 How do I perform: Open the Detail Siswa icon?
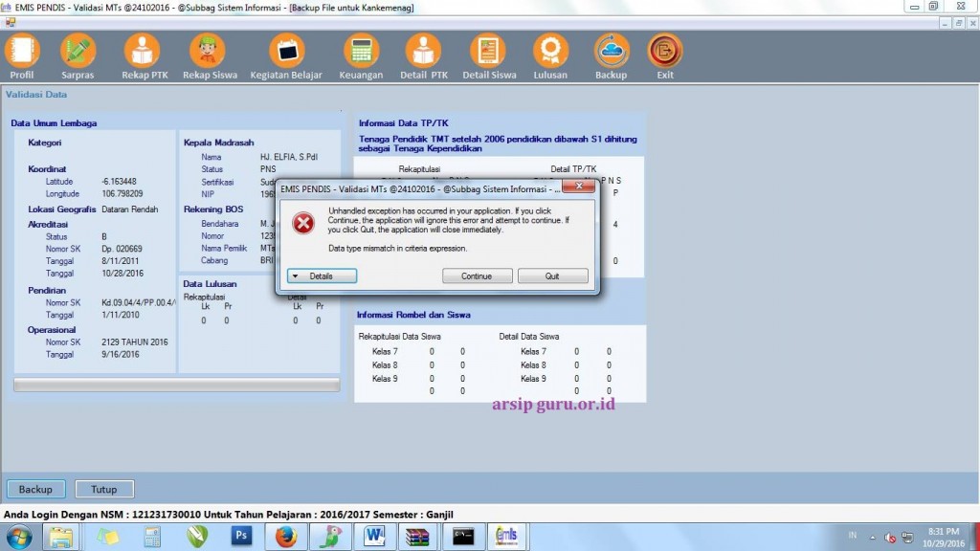489,56
